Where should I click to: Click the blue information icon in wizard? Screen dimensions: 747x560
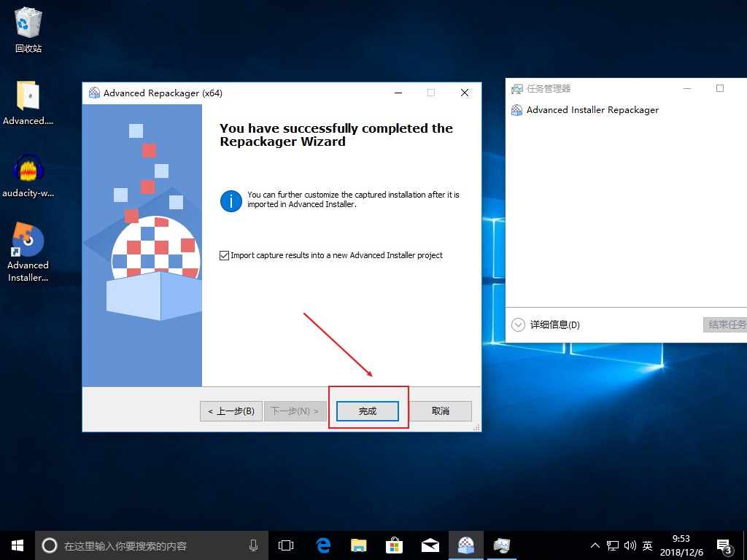pos(231,201)
